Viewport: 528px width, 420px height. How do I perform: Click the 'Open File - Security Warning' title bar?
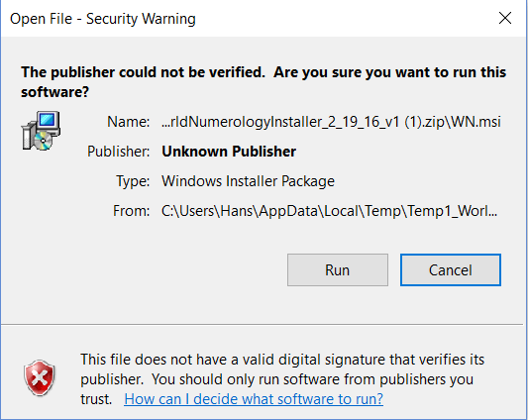click(x=103, y=19)
